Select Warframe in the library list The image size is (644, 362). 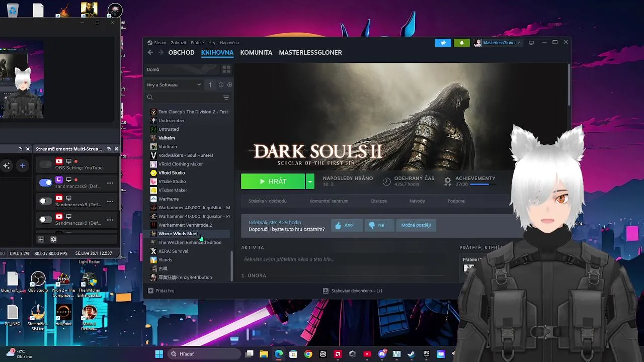(169, 199)
